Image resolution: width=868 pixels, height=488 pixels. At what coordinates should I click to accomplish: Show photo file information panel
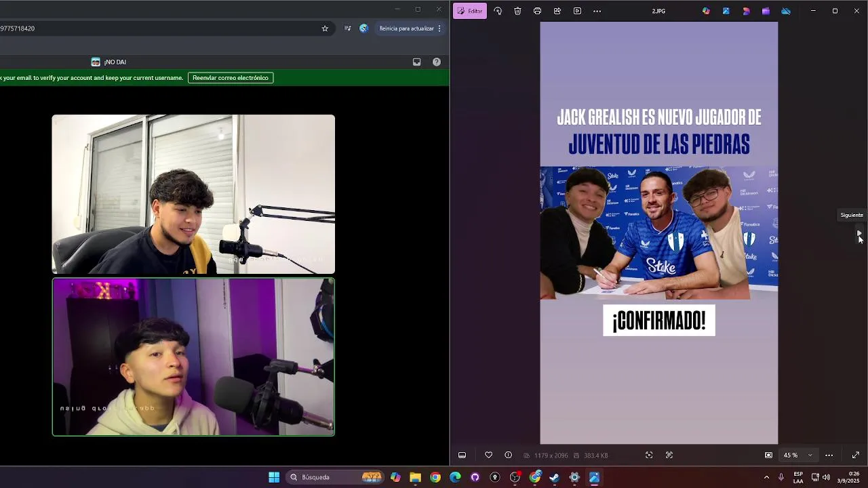[x=508, y=455]
